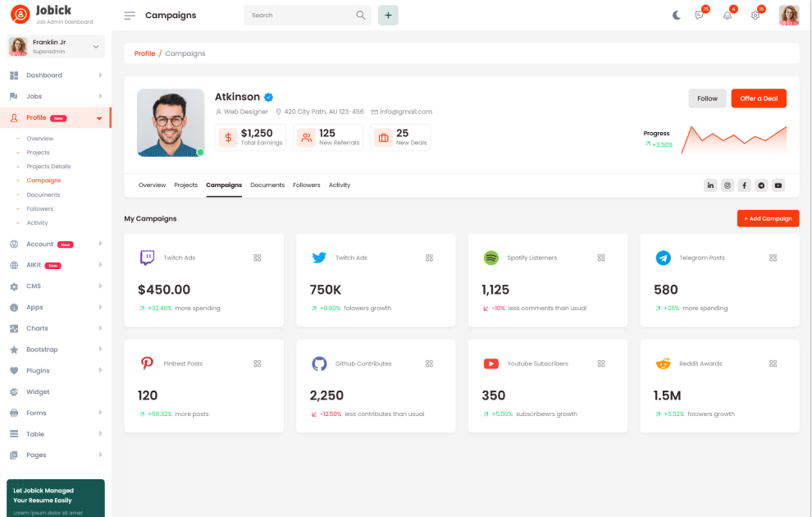812x517 pixels.
Task: Open the chat messages icon
Action: pos(700,15)
